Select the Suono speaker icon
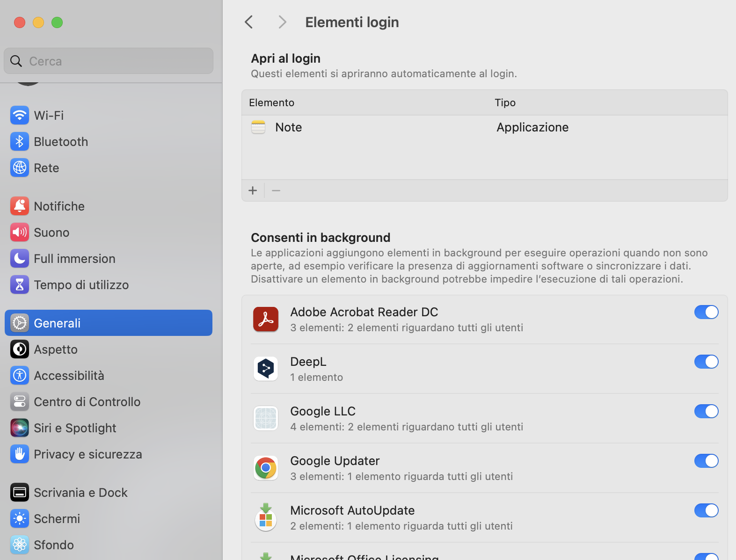The width and height of the screenshot is (736, 560). point(20,232)
